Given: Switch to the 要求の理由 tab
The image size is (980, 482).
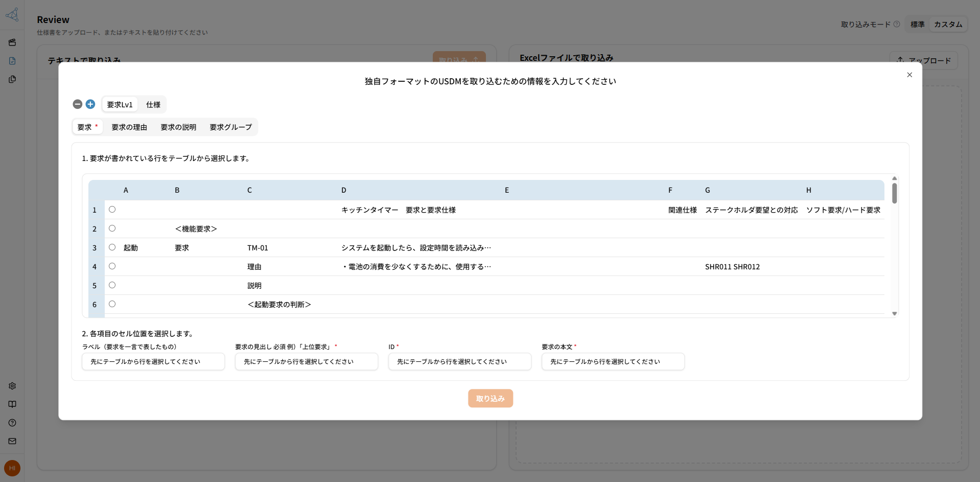Looking at the screenshot, I should 129,127.
